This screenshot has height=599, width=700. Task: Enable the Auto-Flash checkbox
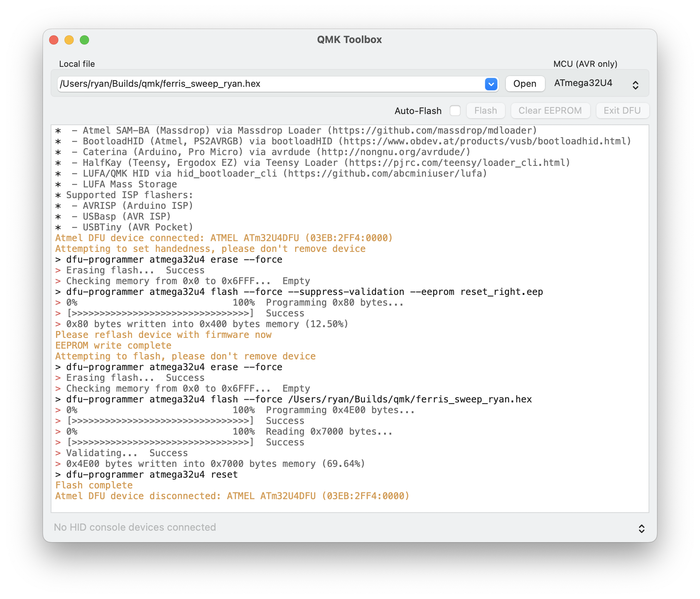tap(455, 111)
